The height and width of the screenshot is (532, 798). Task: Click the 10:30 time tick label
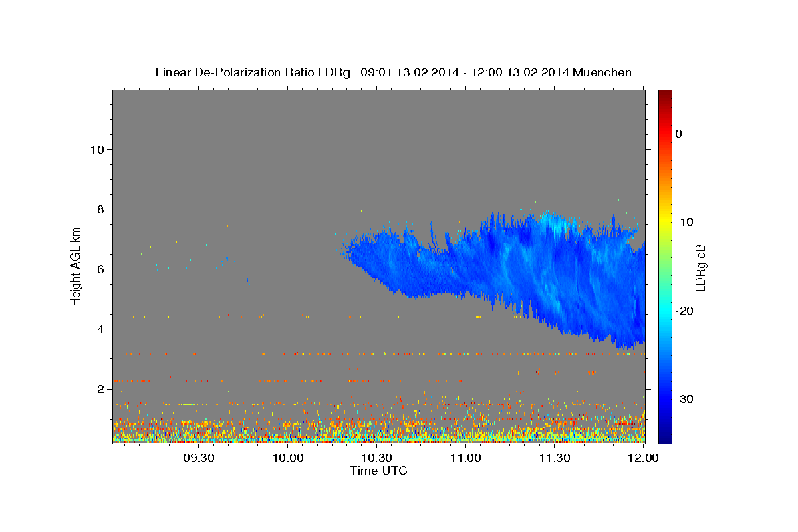coord(376,458)
